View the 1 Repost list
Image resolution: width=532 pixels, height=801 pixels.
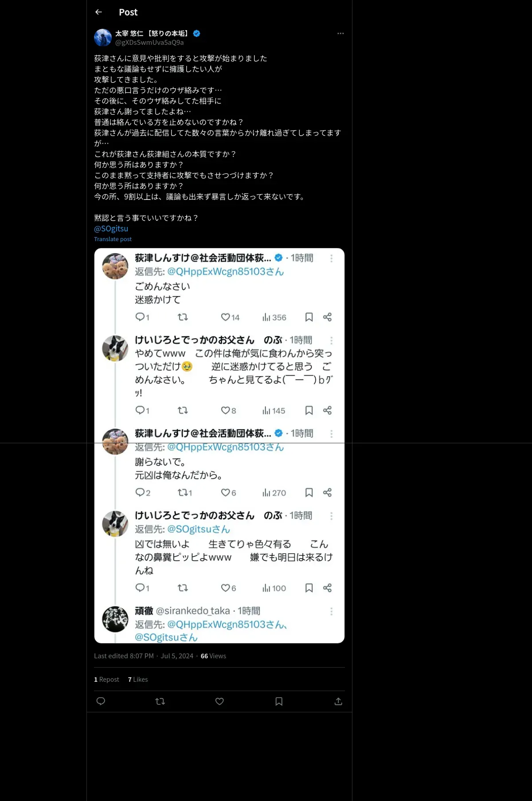pos(106,679)
